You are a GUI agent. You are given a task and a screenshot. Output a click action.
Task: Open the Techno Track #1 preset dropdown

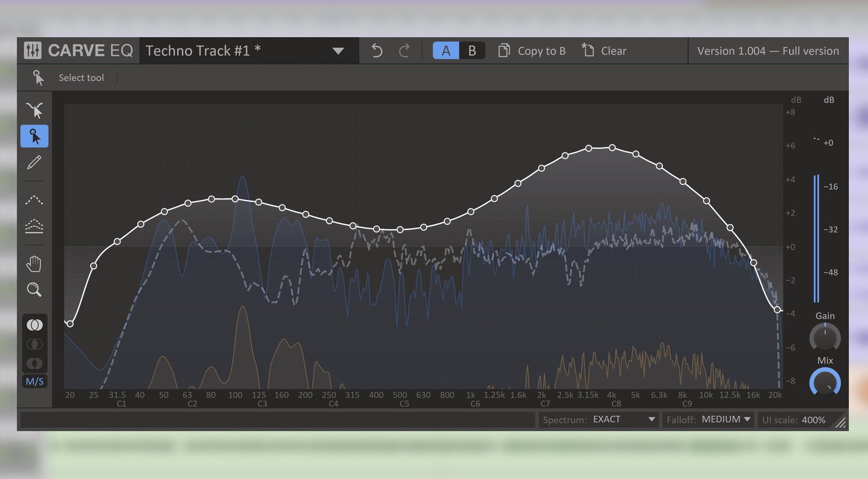(x=338, y=51)
